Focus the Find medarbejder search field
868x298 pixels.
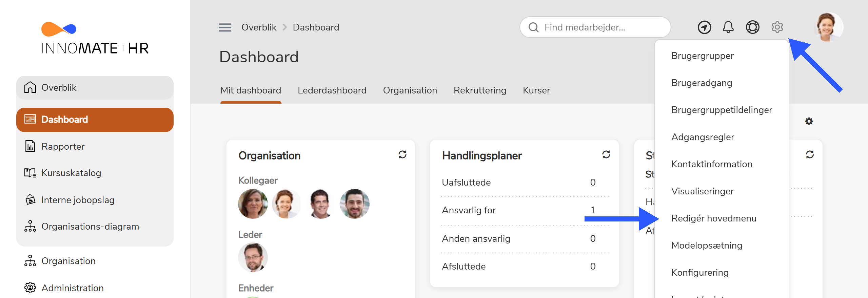pyautogui.click(x=595, y=27)
